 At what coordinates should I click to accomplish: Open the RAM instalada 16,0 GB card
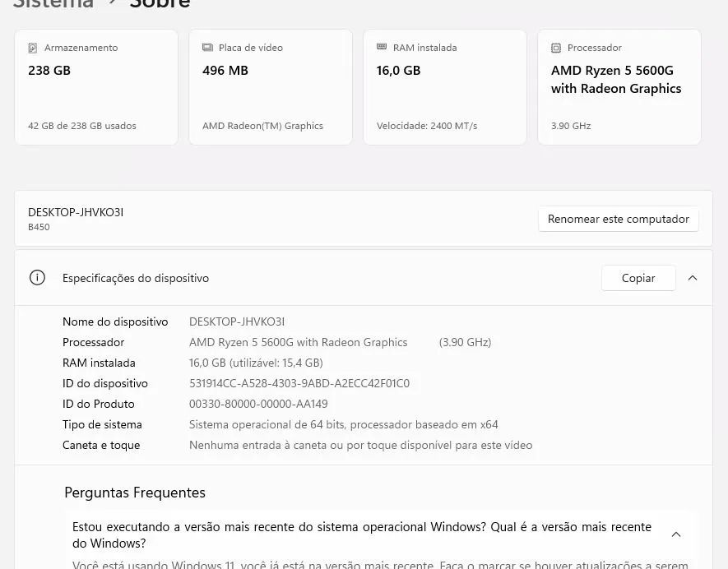pos(445,87)
